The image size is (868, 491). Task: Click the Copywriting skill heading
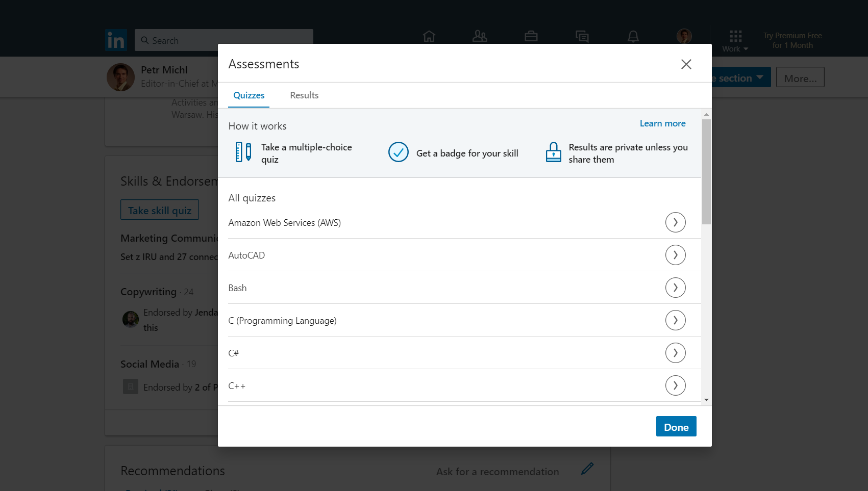point(148,292)
